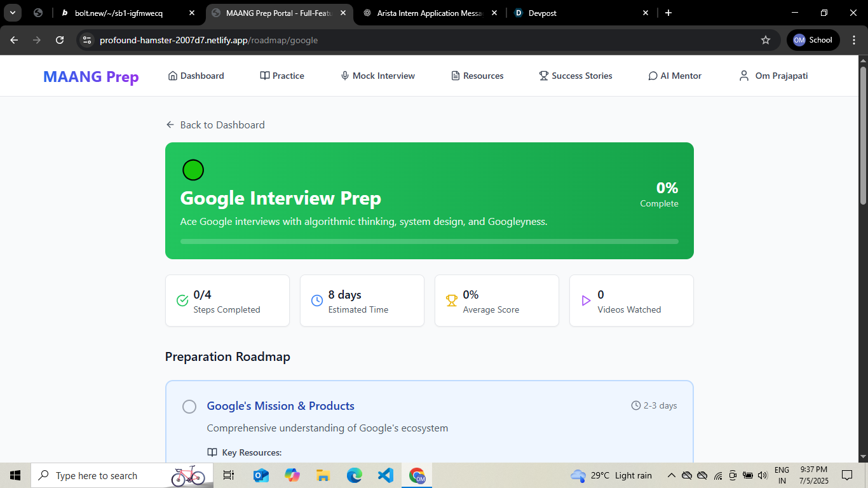Click the MAANG Prep logo
This screenshot has height=488, width=868.
[91, 77]
